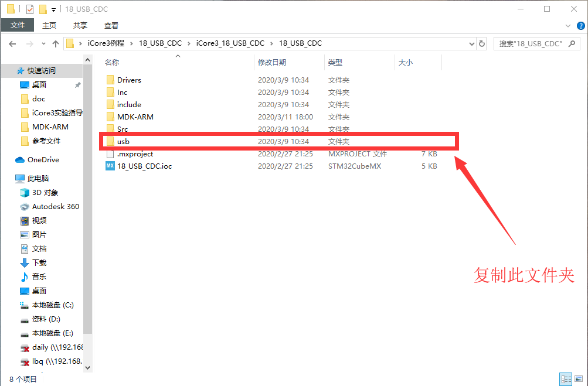Open quick access toolbar customize dropdown

[54, 9]
